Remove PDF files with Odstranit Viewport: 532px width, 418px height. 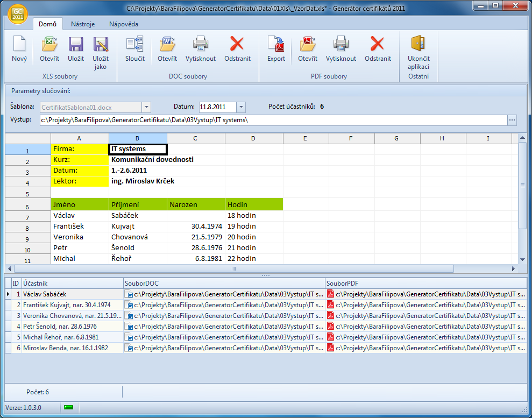click(378, 49)
